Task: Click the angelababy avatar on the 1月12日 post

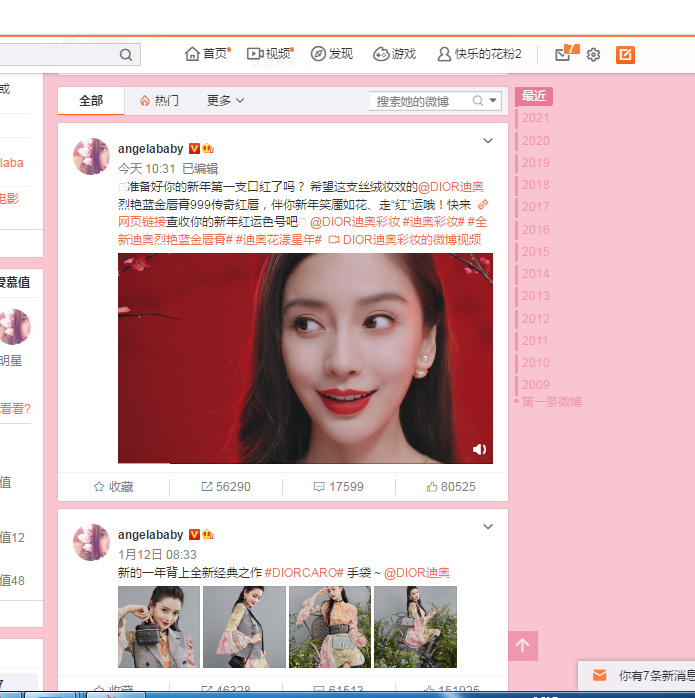Action: click(x=91, y=542)
